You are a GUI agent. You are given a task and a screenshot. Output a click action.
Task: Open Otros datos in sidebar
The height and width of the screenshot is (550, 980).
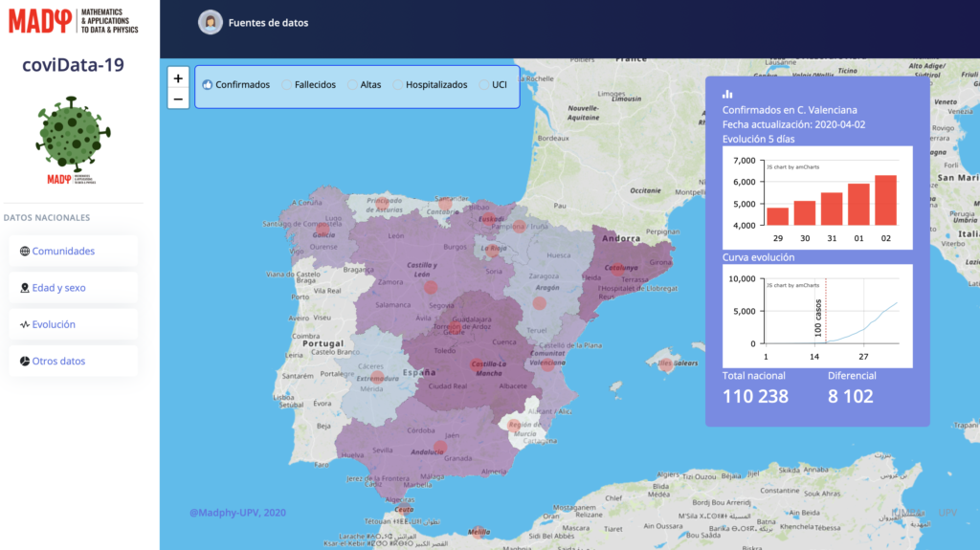tap(58, 362)
